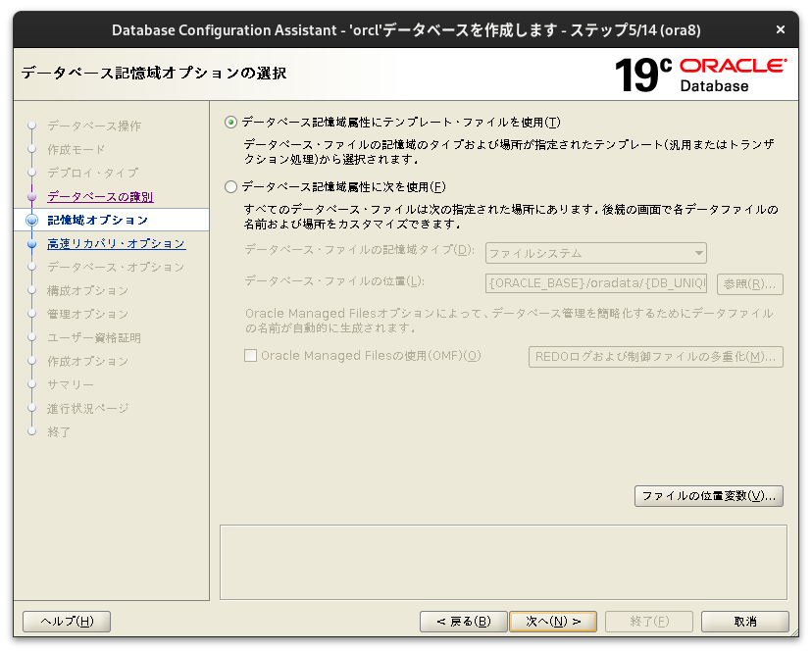Viewport: 812px width, 653px height.
Task: Close the Database Configuration Assistant window
Action: click(780, 28)
